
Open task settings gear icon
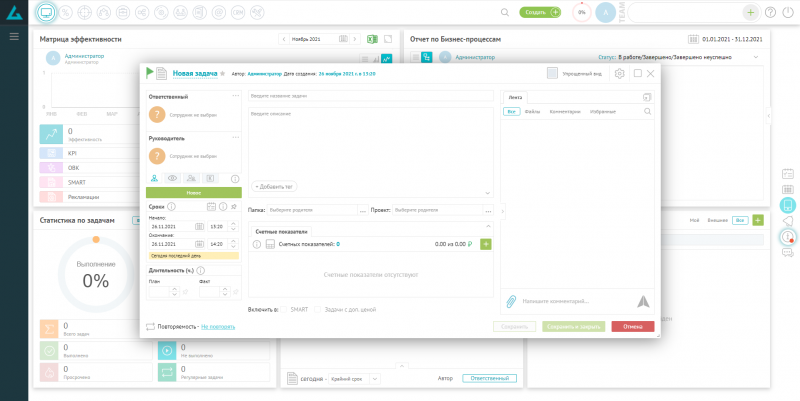pos(619,73)
